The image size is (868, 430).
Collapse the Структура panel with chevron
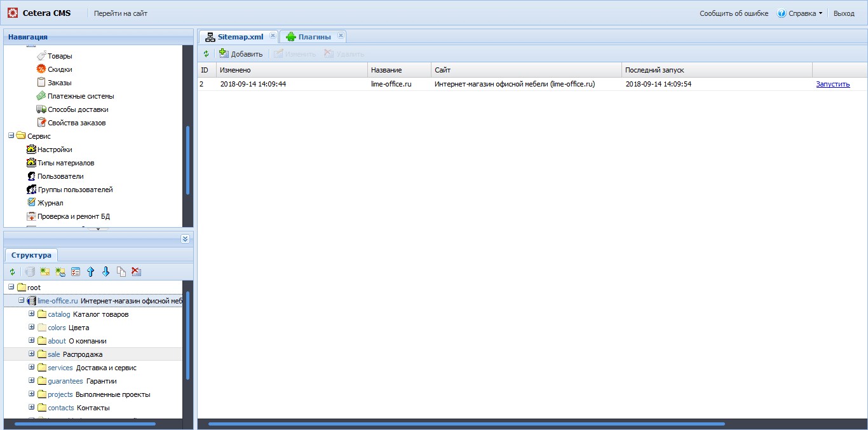click(185, 239)
